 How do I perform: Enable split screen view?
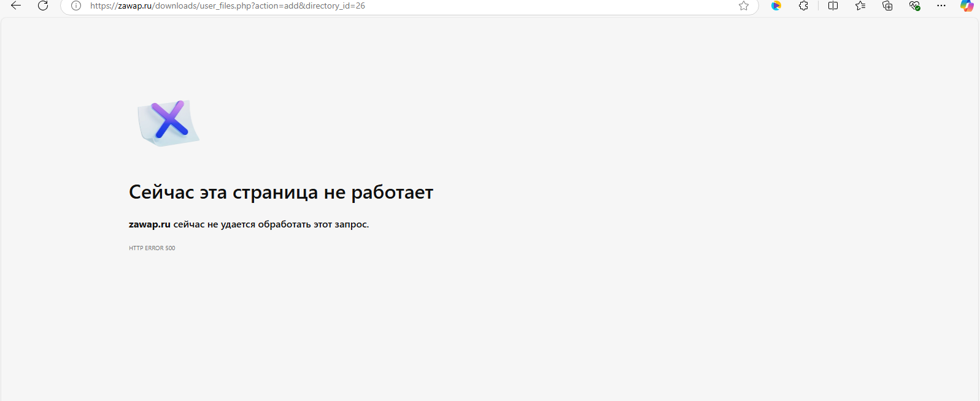pos(833,6)
